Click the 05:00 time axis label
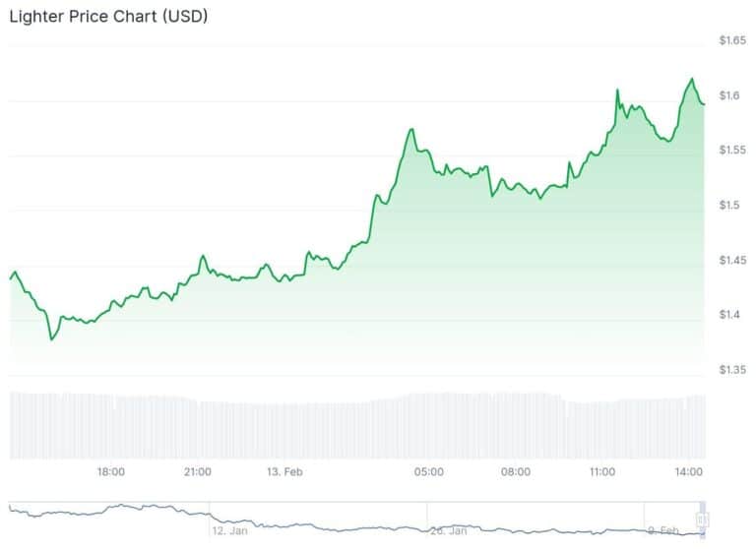Viewport: 756px width, 552px height. point(429,472)
